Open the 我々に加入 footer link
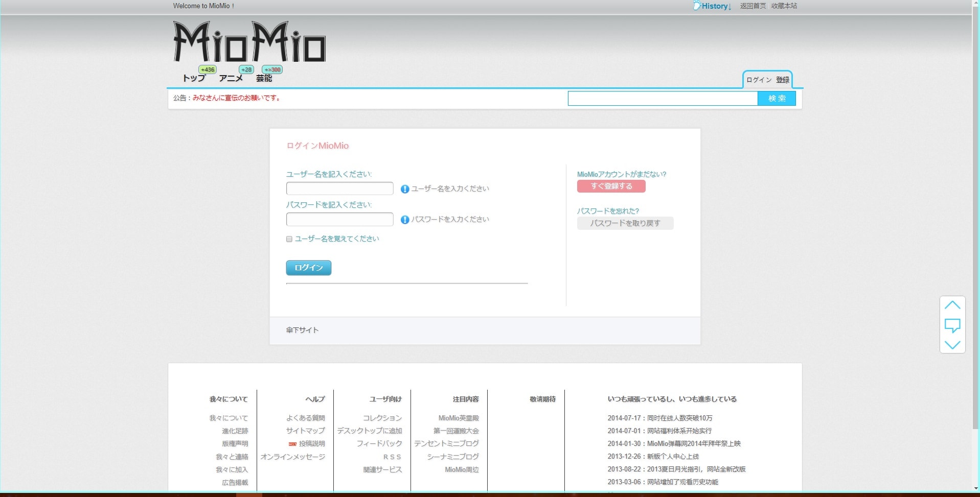Viewport: 980px width, 497px height. tap(232, 469)
